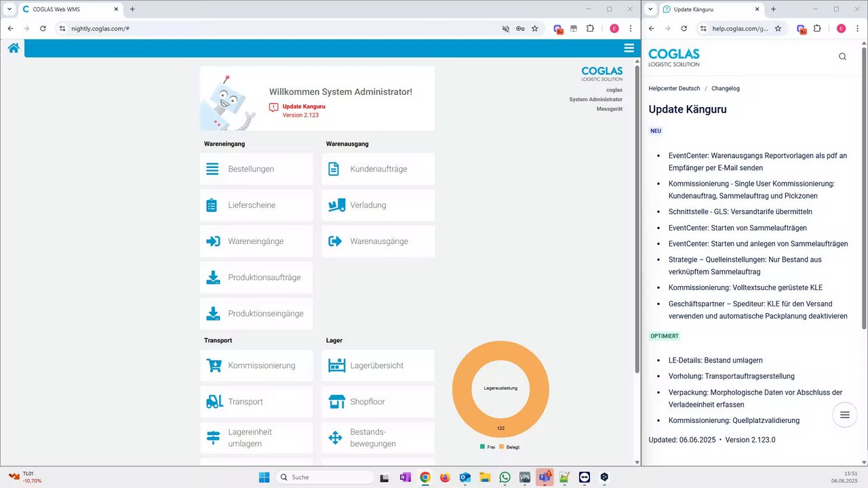This screenshot has height=488, width=868.
Task: Bookmark the Helpcenter page with star
Action: pos(778,28)
